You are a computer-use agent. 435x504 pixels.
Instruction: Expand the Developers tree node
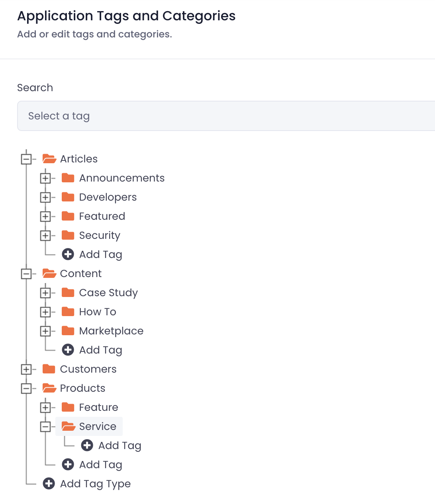pos(45,197)
